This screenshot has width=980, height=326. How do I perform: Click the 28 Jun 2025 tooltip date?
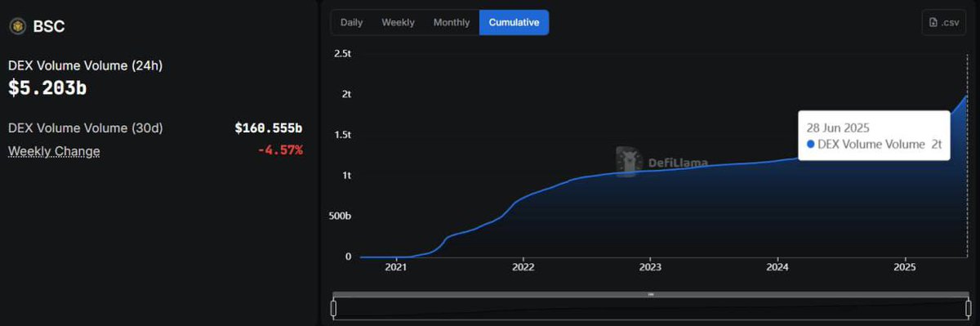(x=838, y=127)
